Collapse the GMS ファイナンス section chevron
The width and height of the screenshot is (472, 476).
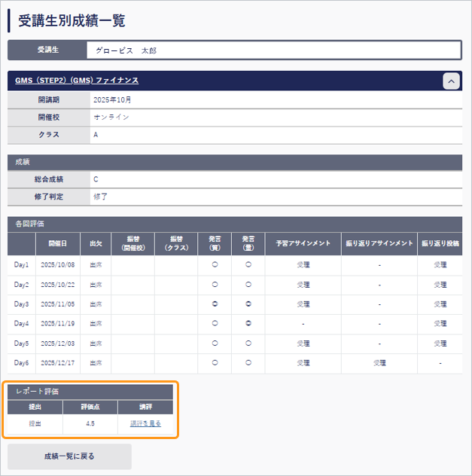(x=450, y=81)
